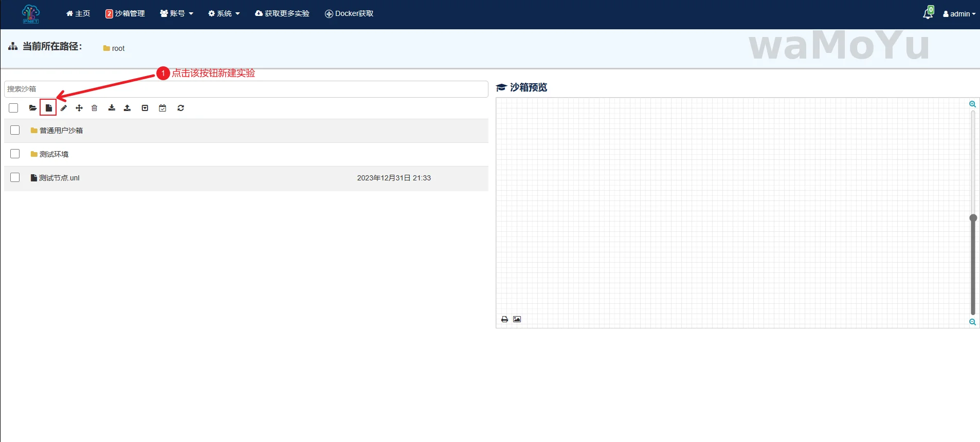Viewport: 980px width, 442px height.
Task: Tick the checkbox for 测试环境 folder
Action: click(15, 154)
